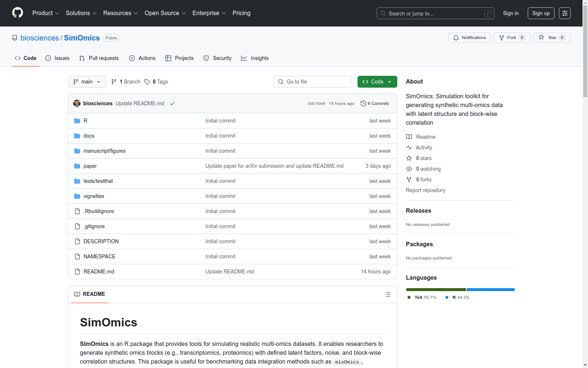Star the SimOmics repository

[552, 38]
